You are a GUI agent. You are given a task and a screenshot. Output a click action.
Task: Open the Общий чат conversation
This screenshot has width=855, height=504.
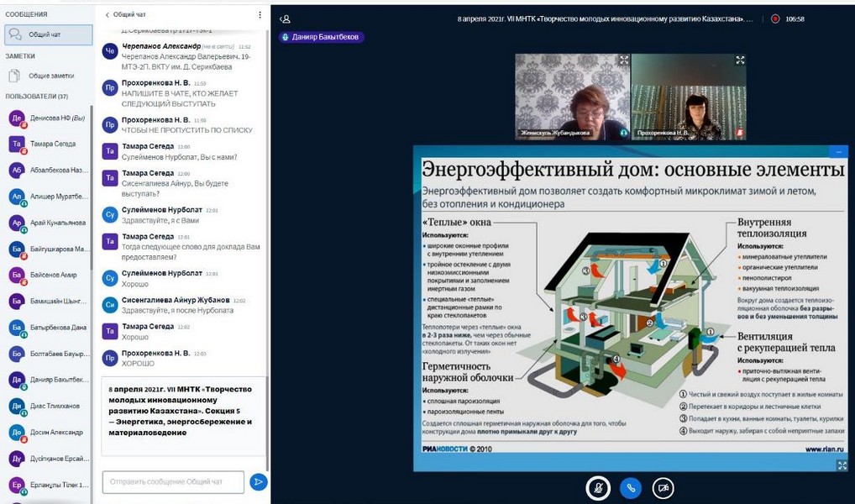[49, 34]
